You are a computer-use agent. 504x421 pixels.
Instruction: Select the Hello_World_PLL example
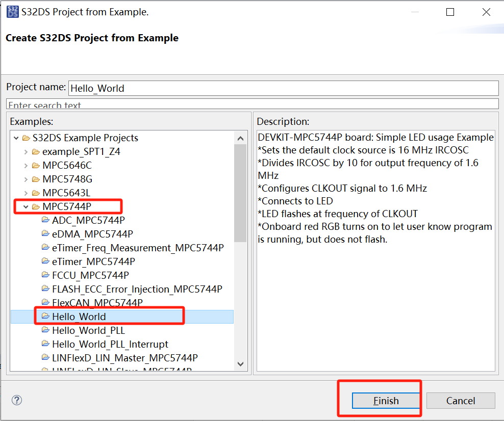pos(88,330)
